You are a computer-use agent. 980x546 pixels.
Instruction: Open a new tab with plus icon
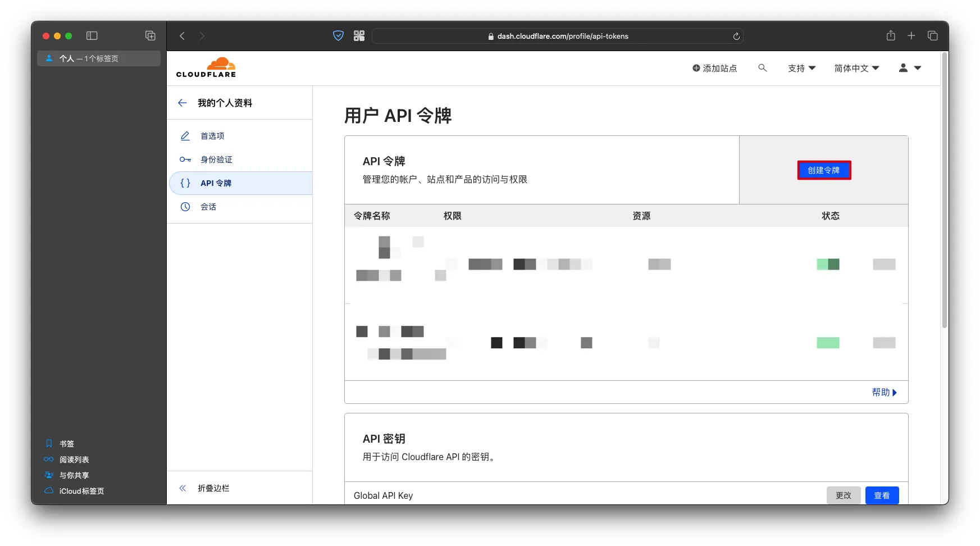pos(911,36)
